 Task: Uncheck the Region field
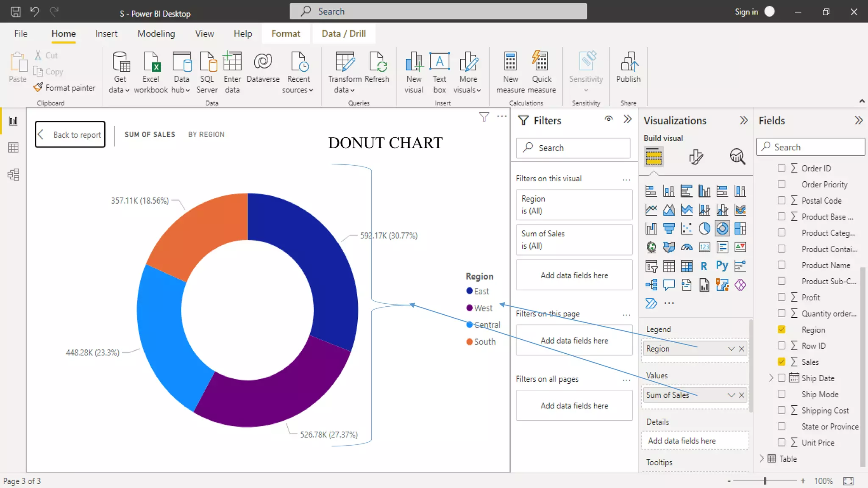(x=782, y=330)
